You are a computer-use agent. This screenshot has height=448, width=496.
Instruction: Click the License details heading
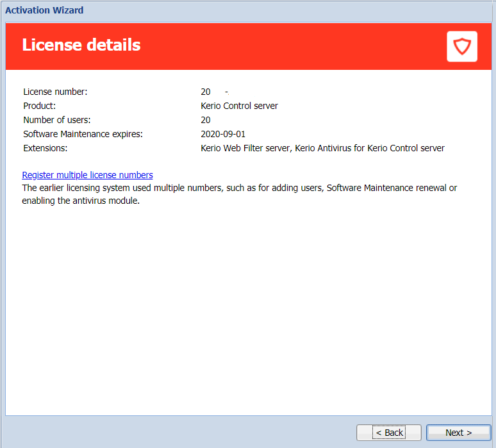[81, 45]
